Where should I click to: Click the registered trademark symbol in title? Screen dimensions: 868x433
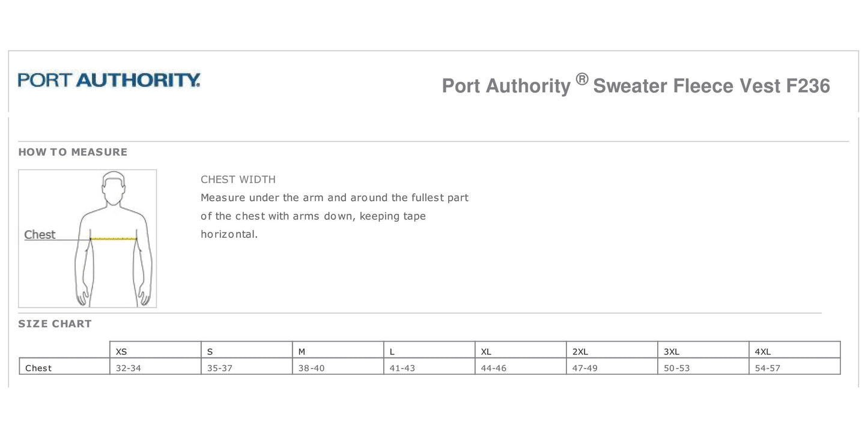coord(581,79)
